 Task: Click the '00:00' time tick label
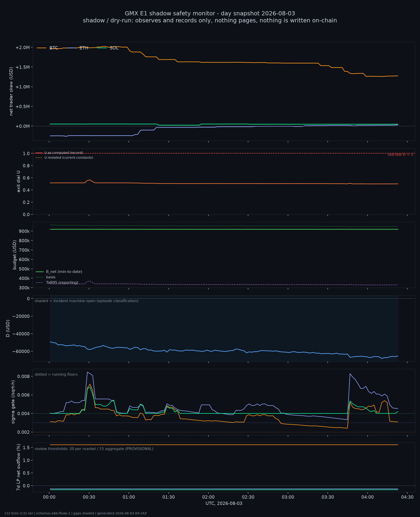[49, 497]
